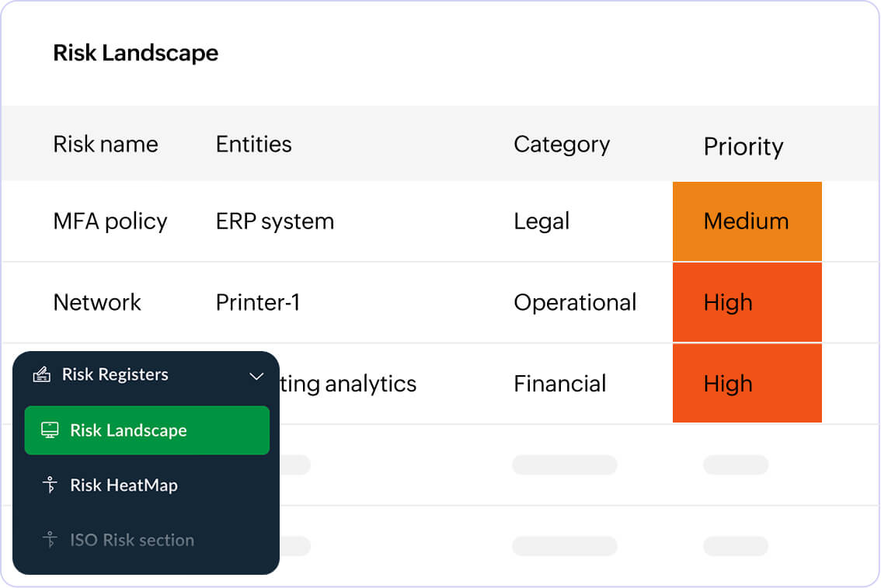The width and height of the screenshot is (881, 588).
Task: Collapse the Risk Registers chevron
Action: tap(256, 376)
